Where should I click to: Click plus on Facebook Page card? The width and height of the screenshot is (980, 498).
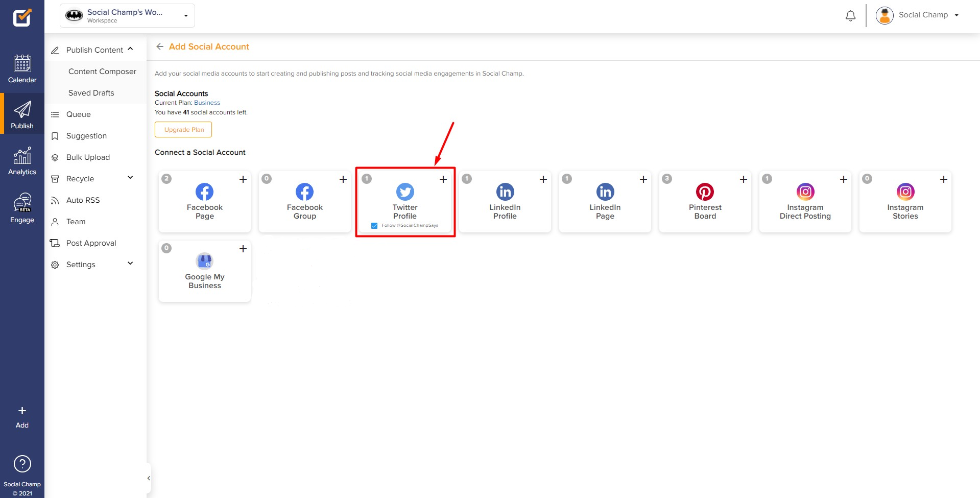pos(243,179)
